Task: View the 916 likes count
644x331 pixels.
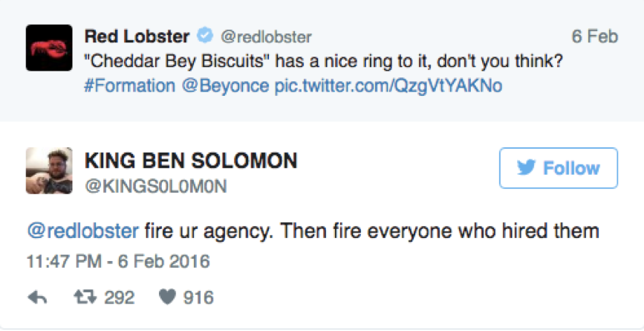Action: click(198, 298)
